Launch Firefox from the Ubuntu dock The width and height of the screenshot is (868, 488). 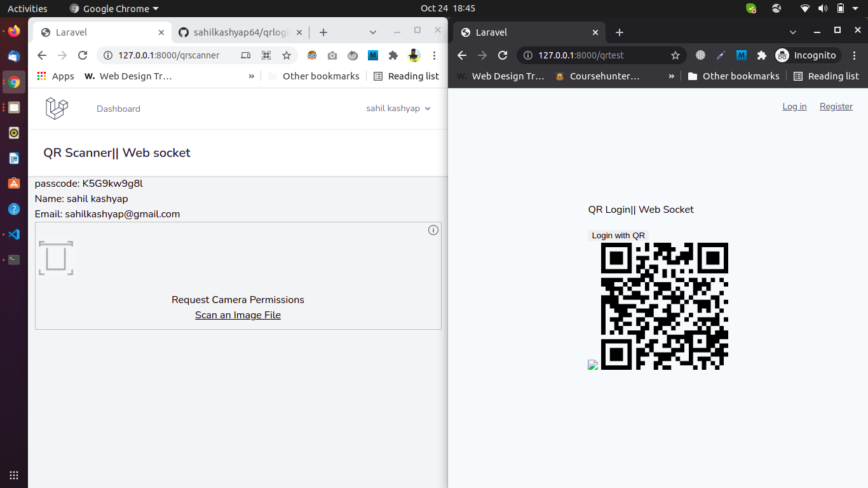14,31
